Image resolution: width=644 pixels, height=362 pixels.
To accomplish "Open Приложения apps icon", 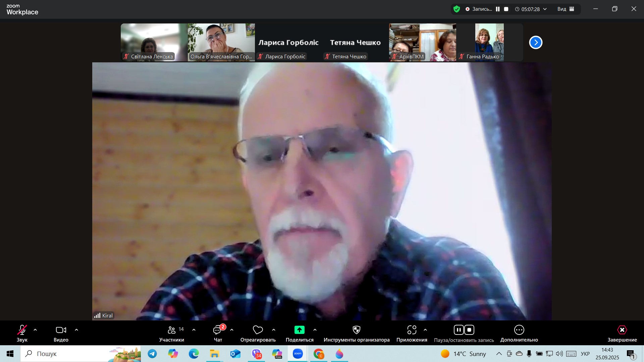I will tap(412, 330).
